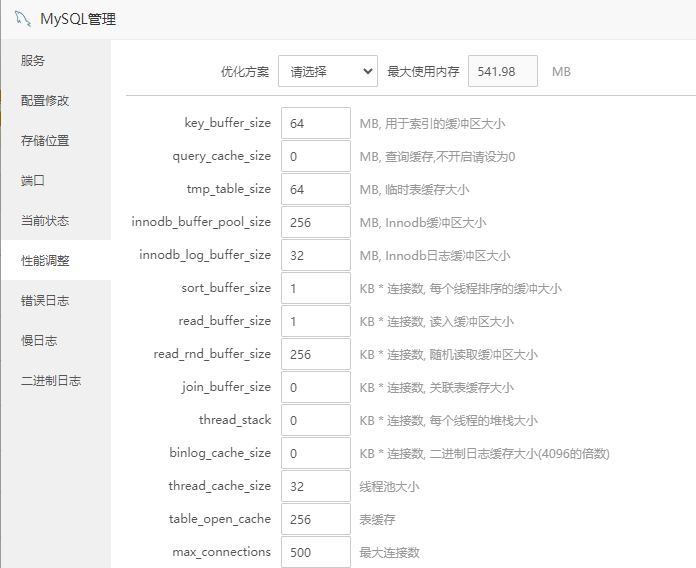696x568 pixels.
Task: Click the MySQL dolphin logo icon
Action: [x=23, y=19]
